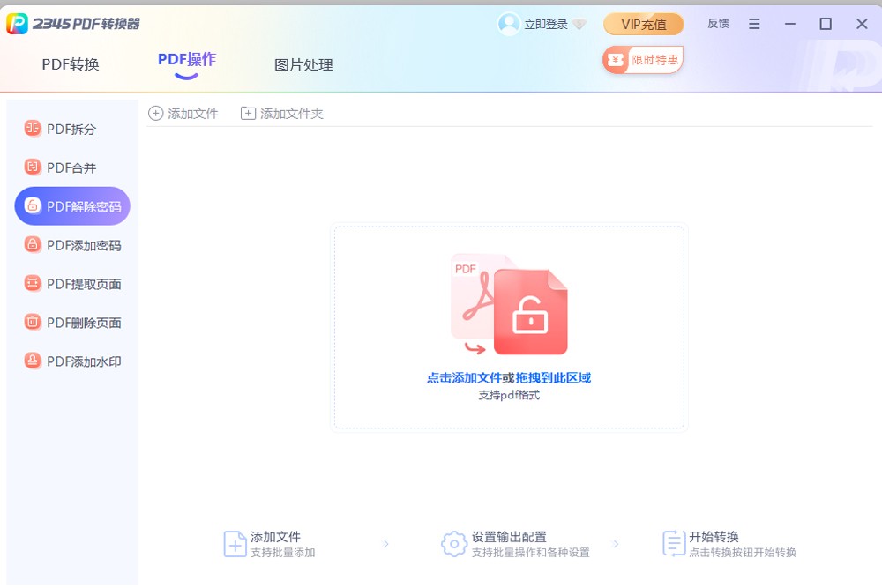Click the PDF提取页面 icon in sidebar
This screenshot has height=588, width=882.
[x=33, y=284]
